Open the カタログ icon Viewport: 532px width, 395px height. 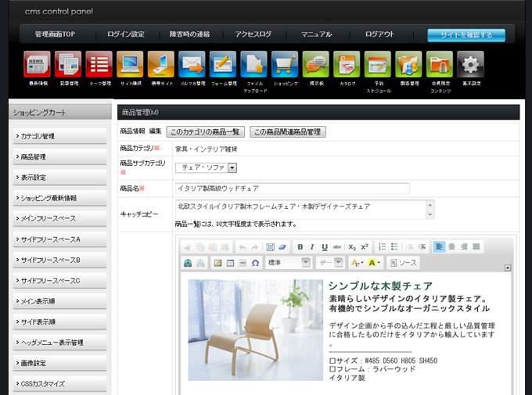click(346, 65)
